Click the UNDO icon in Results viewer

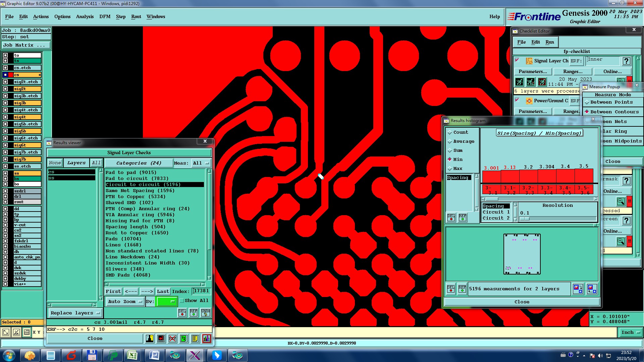206,313
